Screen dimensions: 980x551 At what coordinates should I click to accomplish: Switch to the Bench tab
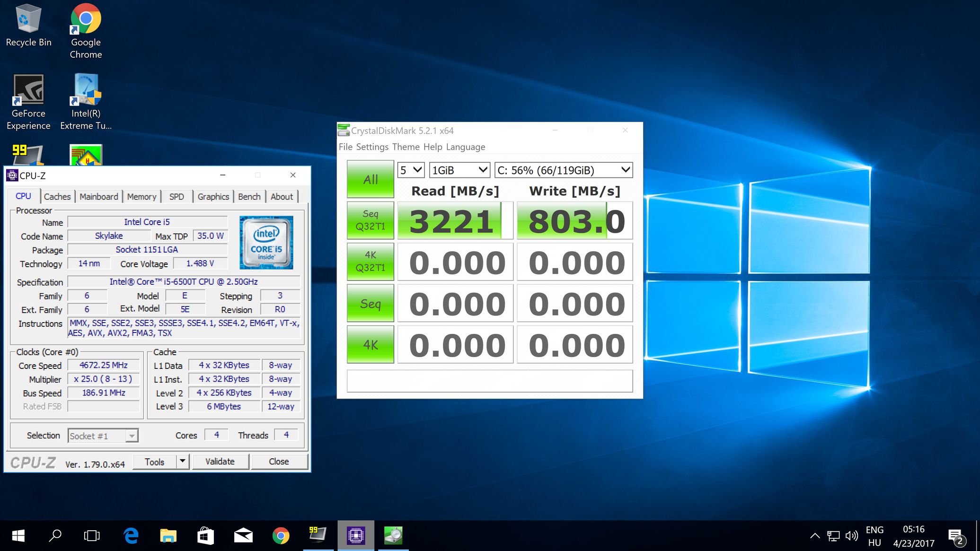click(249, 197)
